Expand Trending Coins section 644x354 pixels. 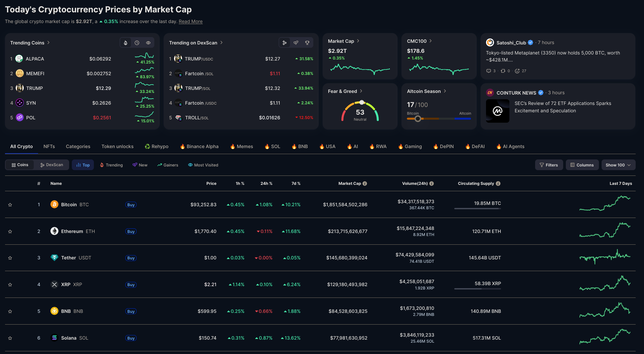[30, 43]
